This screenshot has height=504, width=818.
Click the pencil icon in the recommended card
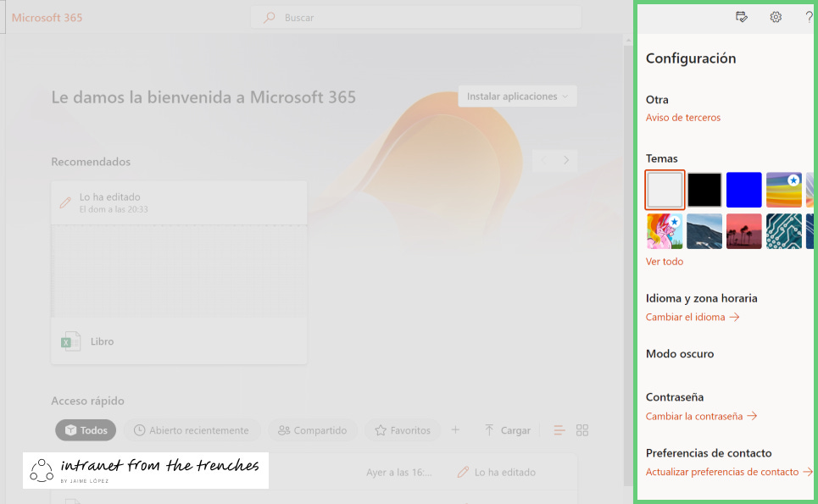pyautogui.click(x=65, y=202)
